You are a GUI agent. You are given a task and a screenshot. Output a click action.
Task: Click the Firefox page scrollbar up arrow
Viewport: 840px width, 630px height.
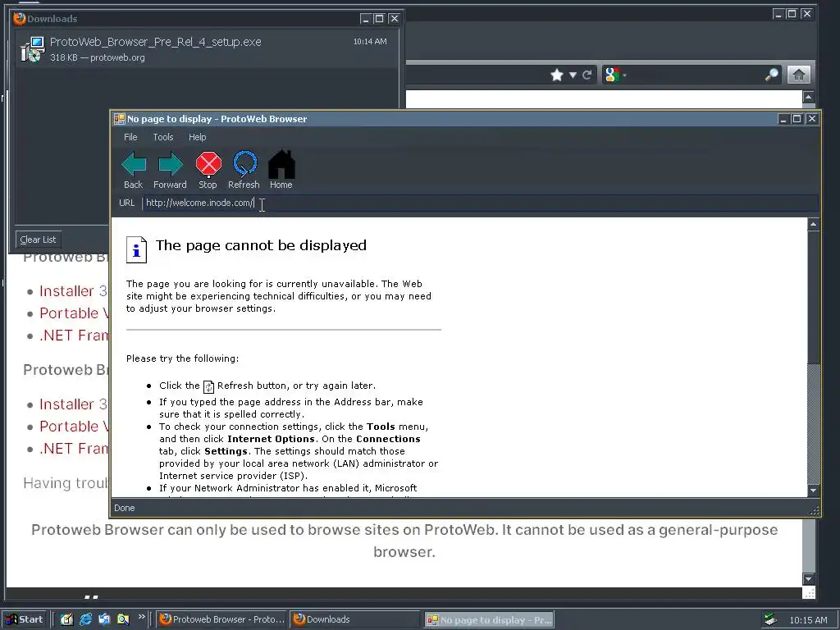(808, 97)
